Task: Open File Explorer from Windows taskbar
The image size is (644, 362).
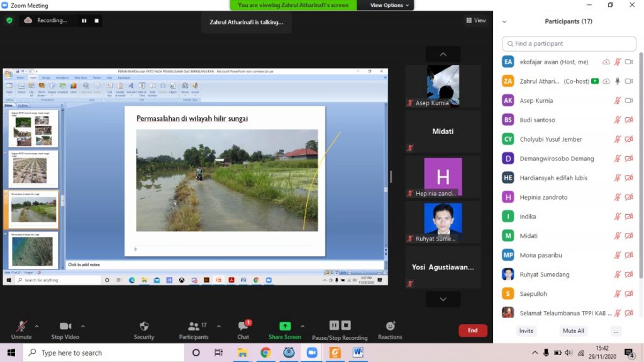Action: tap(242, 353)
